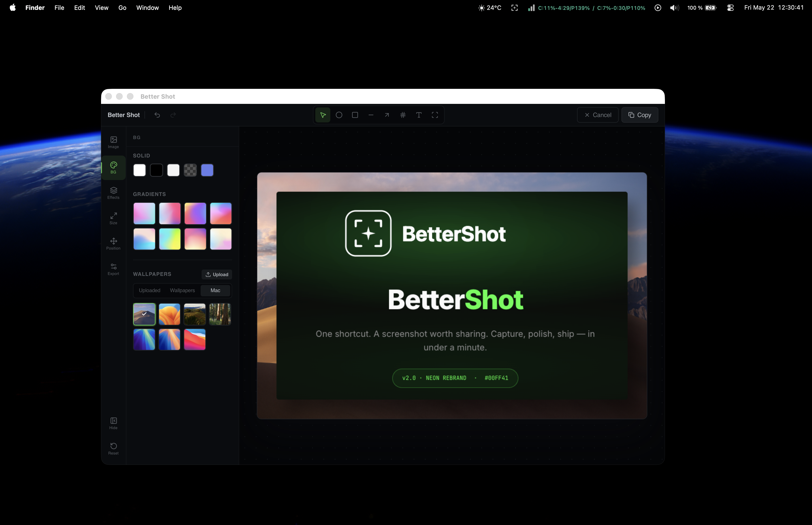Viewport: 812px width, 525px height.
Task: Choose the blue-purple solid swatch
Action: [207, 170]
